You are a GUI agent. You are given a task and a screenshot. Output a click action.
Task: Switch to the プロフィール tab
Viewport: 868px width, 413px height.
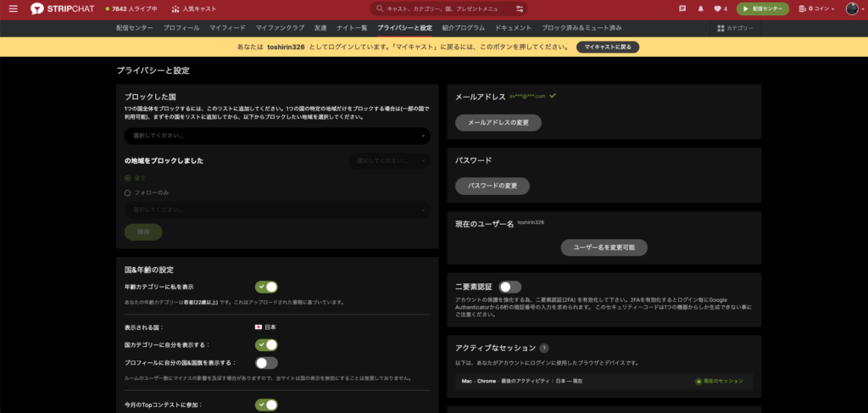coord(181,28)
